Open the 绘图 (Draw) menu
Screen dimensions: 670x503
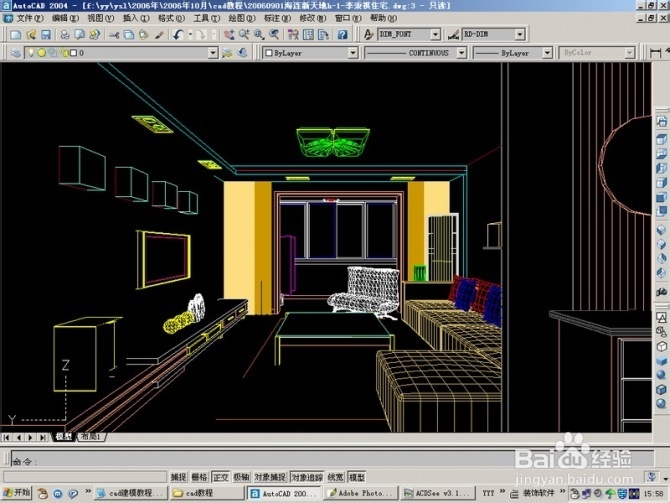pyautogui.click(x=242, y=18)
